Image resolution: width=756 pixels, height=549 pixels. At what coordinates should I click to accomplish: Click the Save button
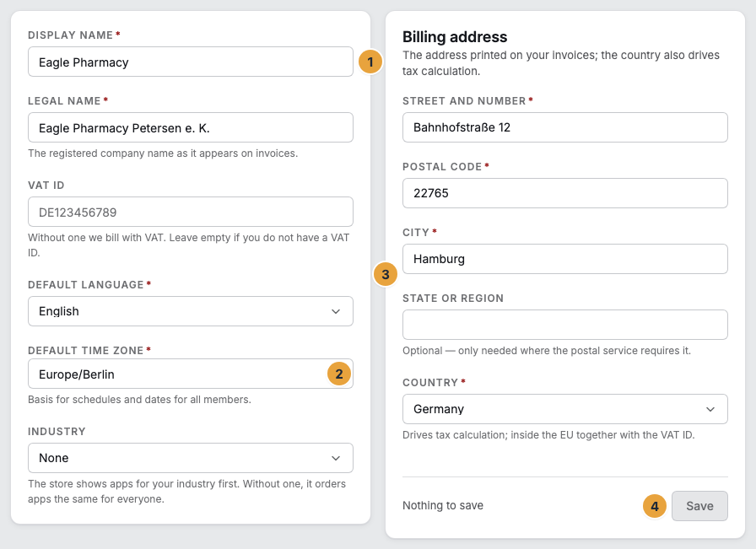(x=699, y=506)
